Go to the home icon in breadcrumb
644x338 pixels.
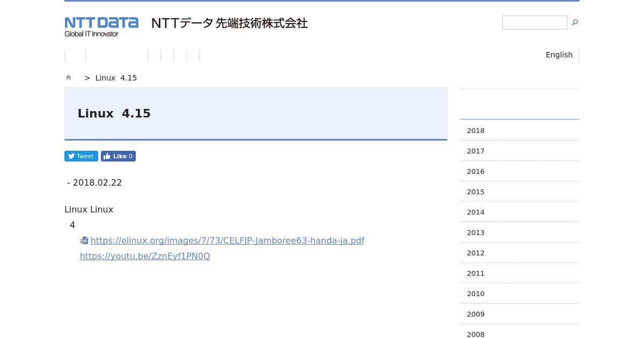click(x=68, y=78)
